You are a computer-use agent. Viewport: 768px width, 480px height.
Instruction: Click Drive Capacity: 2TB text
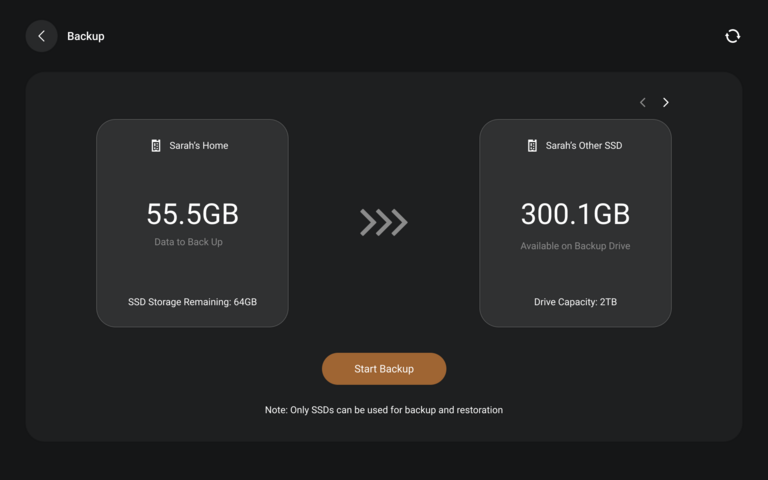click(x=576, y=302)
